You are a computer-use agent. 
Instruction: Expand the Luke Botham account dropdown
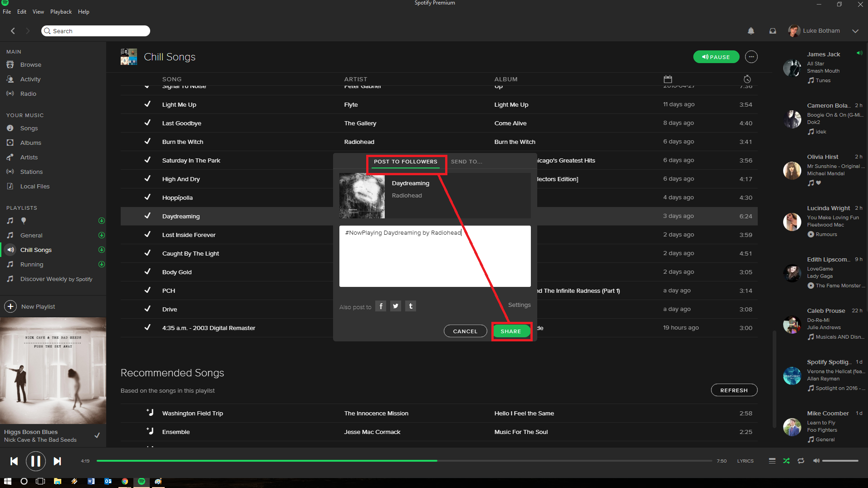tap(855, 31)
